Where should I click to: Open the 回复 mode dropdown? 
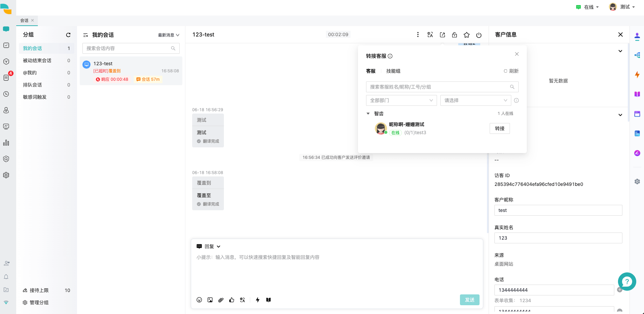(x=209, y=246)
